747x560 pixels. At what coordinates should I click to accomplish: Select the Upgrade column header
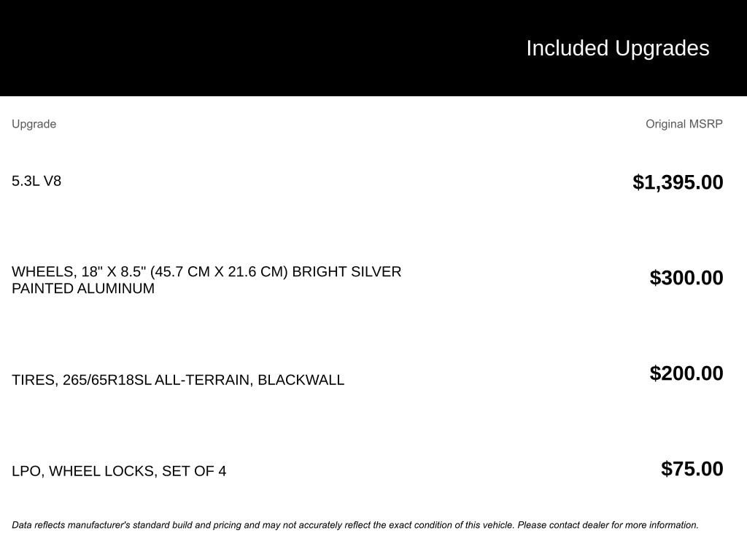(x=34, y=124)
